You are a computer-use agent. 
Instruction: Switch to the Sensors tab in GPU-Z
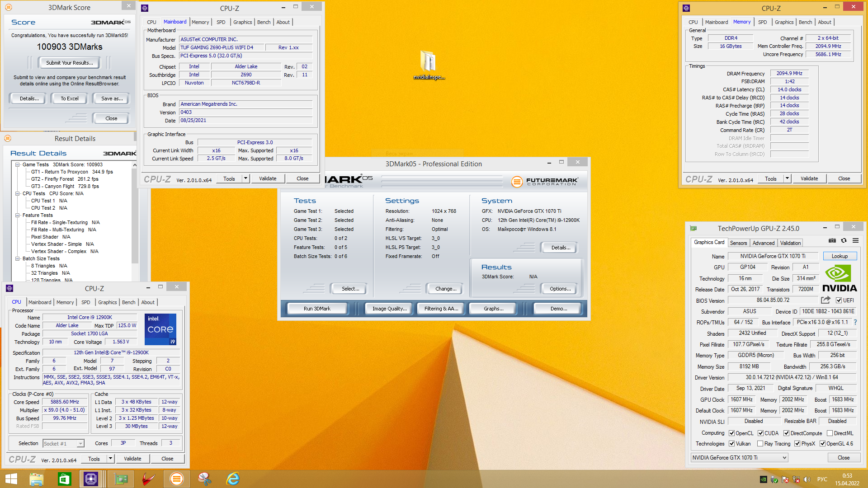pos(739,243)
